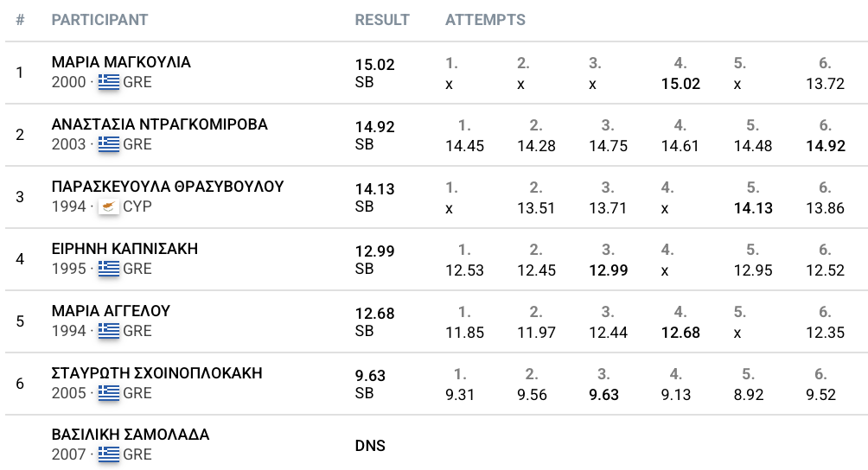Click the Greek flag beside ΑΝΑΣΤΑΣΙΑ ΝΤΡΑΓΚΟΜΙΡΟΒΑ
The height and width of the screenshot is (470, 868).
pos(109,144)
